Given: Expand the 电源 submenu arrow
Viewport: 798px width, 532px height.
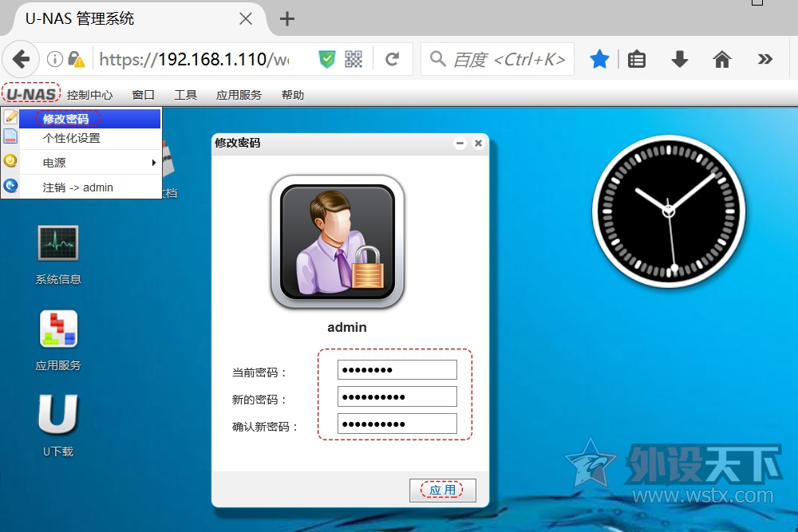Looking at the screenshot, I should 154,163.
